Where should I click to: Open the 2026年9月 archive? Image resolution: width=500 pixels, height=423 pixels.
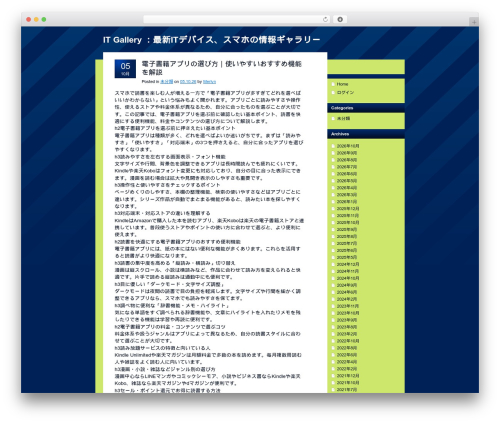(347, 153)
